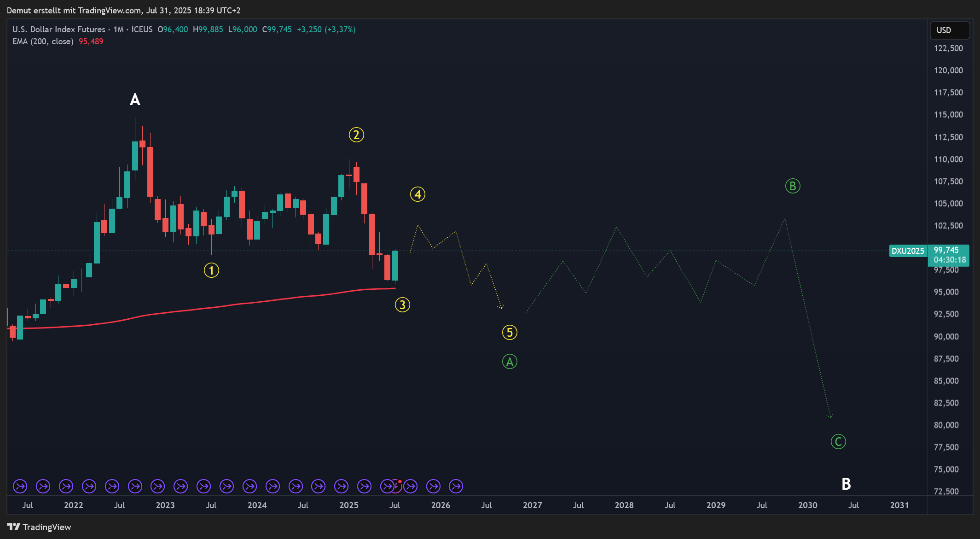Click the rightmost purple contract rollover icon

pyautogui.click(x=456, y=486)
